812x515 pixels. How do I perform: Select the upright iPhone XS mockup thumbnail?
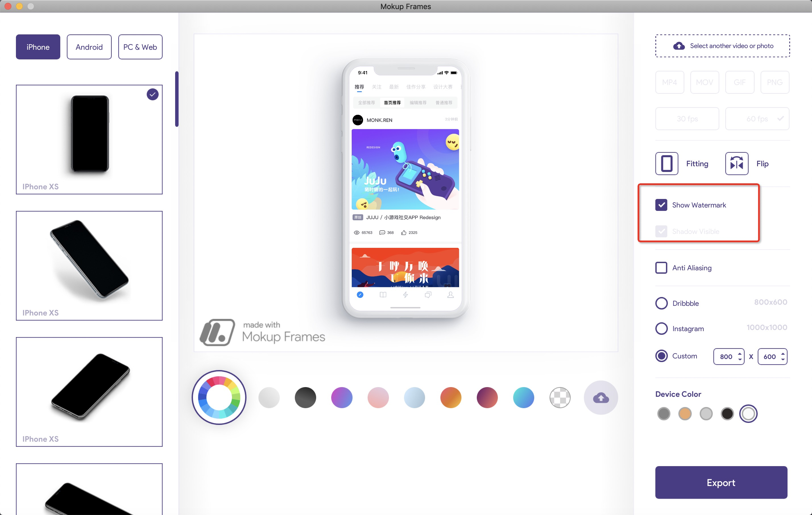click(x=89, y=139)
